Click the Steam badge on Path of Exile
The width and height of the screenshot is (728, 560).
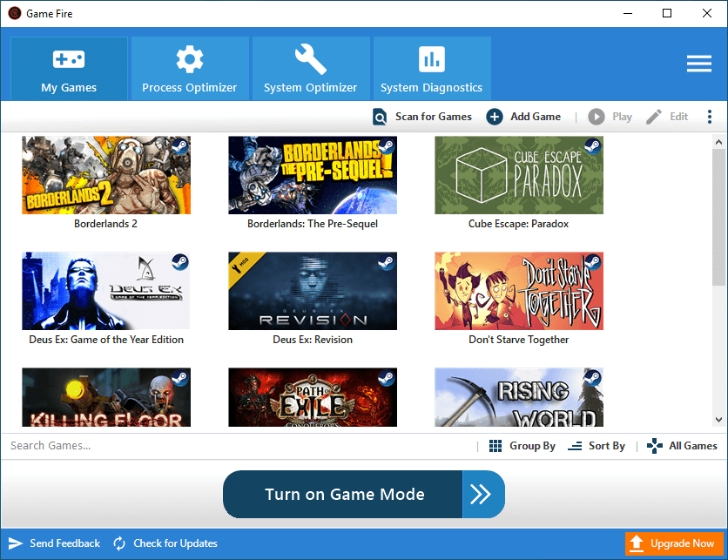coord(387,379)
